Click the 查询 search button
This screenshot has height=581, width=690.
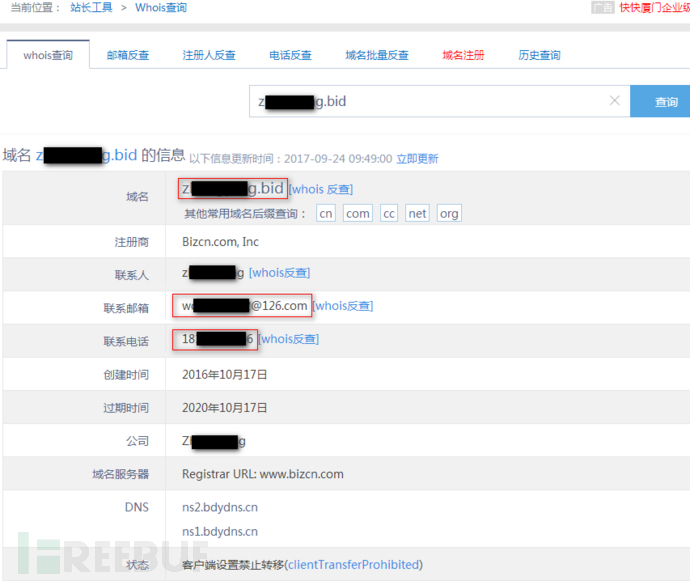(660, 101)
